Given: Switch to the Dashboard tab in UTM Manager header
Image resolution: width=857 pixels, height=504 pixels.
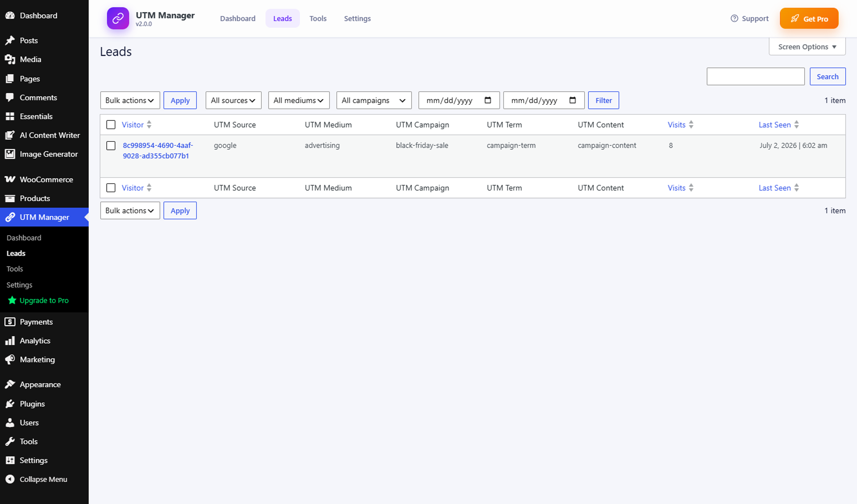Looking at the screenshot, I should [237, 18].
